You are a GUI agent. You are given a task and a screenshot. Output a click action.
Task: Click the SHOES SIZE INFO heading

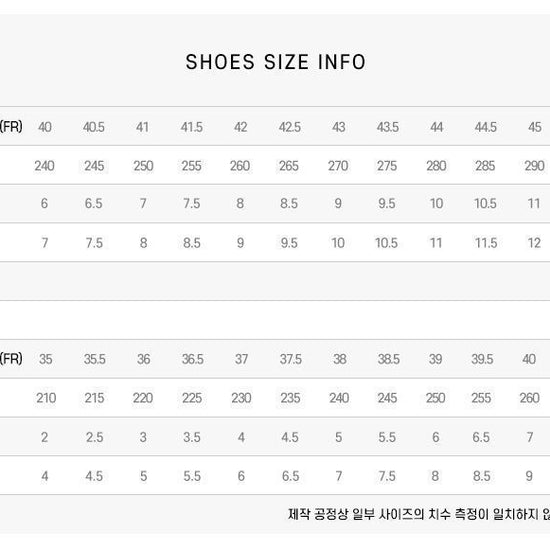[276, 62]
